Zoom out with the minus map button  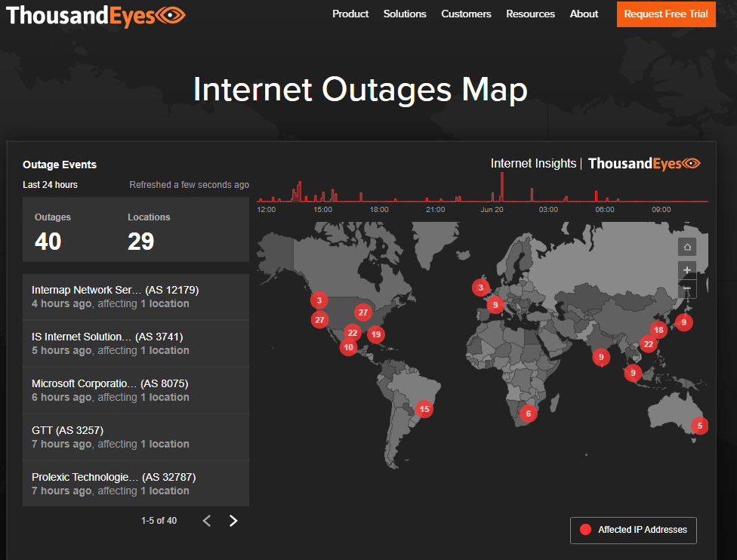click(686, 289)
